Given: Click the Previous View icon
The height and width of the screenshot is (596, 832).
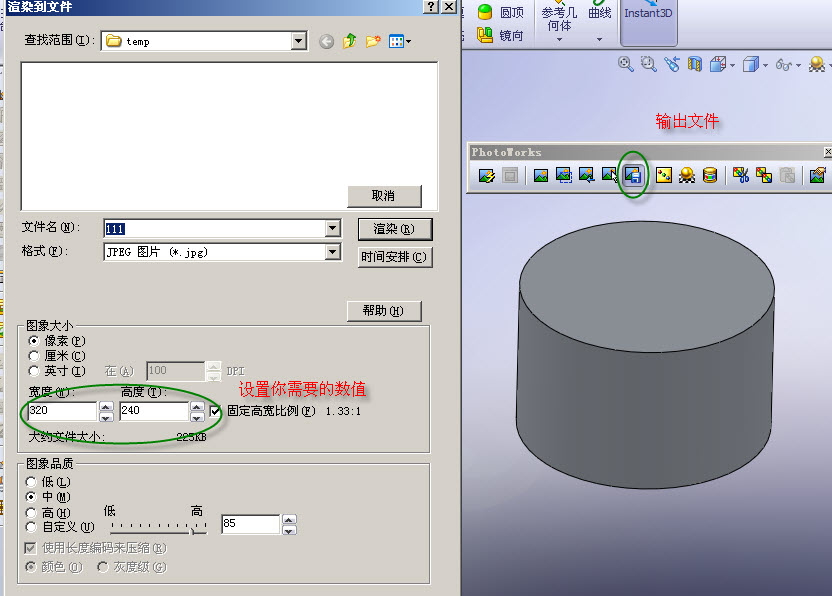Looking at the screenshot, I should pos(672,64).
